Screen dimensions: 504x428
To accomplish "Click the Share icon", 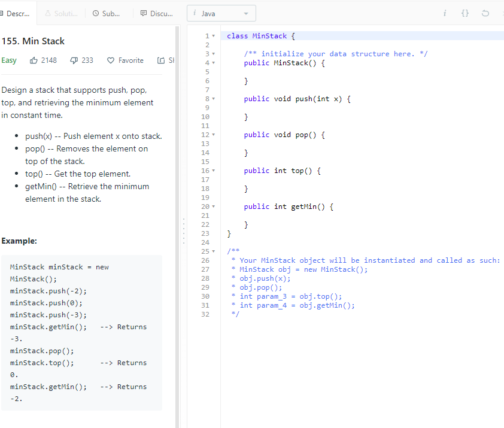I will [x=161, y=60].
